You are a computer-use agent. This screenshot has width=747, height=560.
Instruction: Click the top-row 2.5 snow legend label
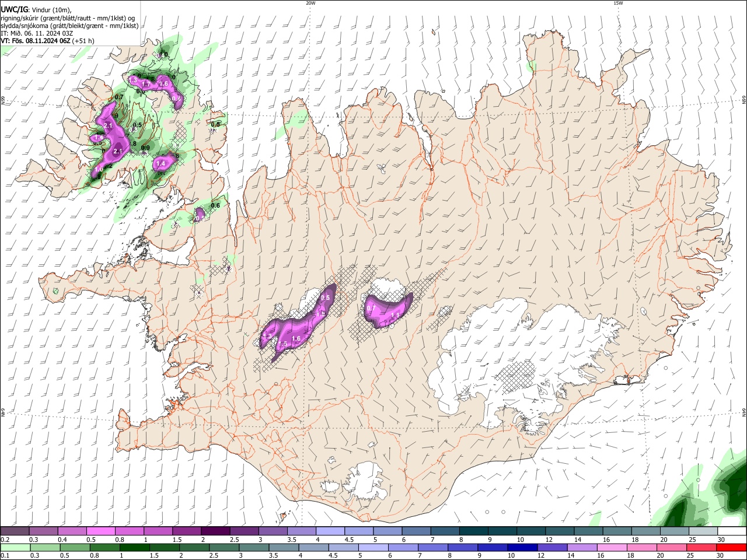(235, 540)
